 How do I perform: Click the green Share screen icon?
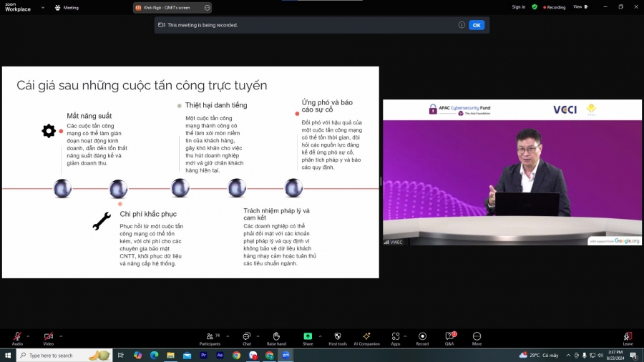tap(308, 336)
